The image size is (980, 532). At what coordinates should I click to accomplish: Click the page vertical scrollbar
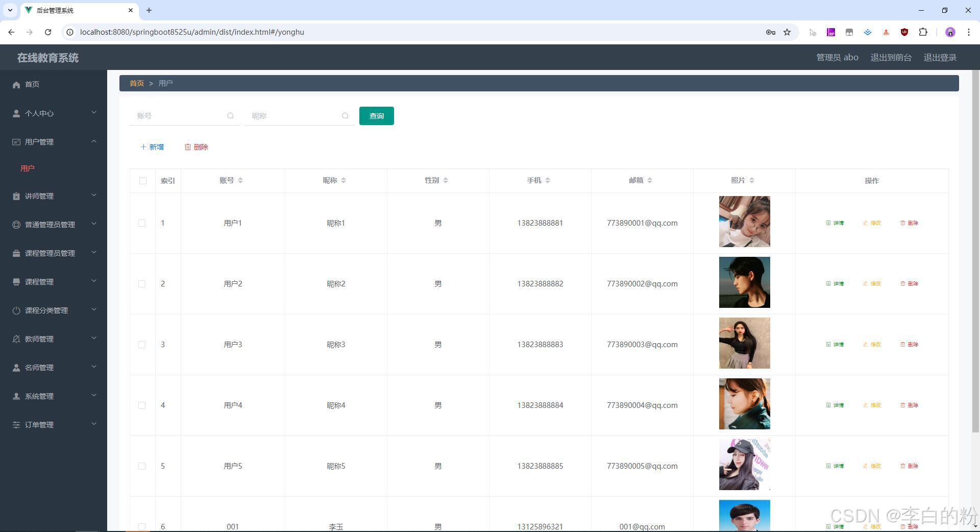(x=976, y=250)
